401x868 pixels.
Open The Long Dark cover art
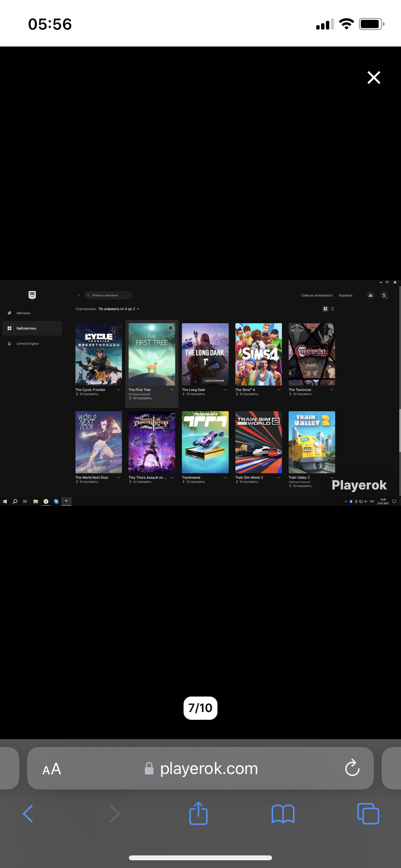(x=205, y=354)
